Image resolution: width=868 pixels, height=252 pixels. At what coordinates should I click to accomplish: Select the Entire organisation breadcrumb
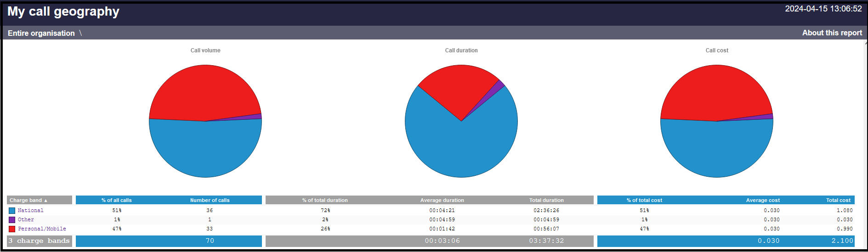click(41, 33)
